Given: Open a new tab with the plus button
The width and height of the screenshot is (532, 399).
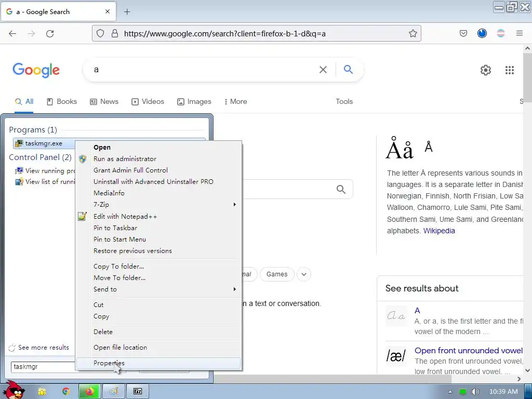Looking at the screenshot, I should click(127, 12).
